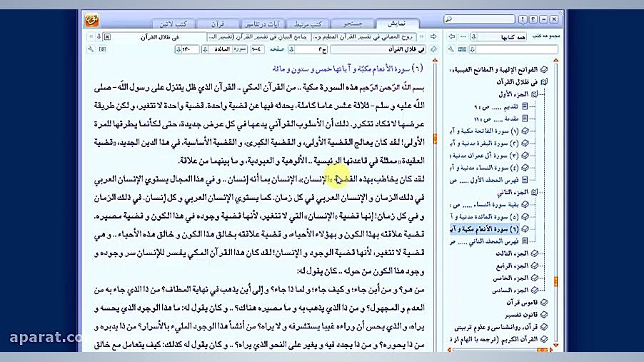Click the في ظلال القرآن title field
The height and width of the screenshot is (362, 644).
click(x=378, y=49)
